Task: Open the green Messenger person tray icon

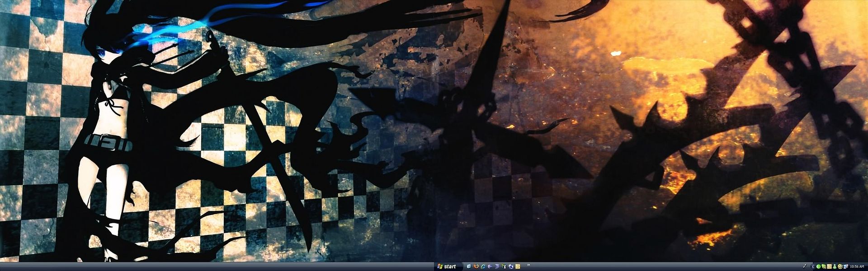Action: coord(835,266)
